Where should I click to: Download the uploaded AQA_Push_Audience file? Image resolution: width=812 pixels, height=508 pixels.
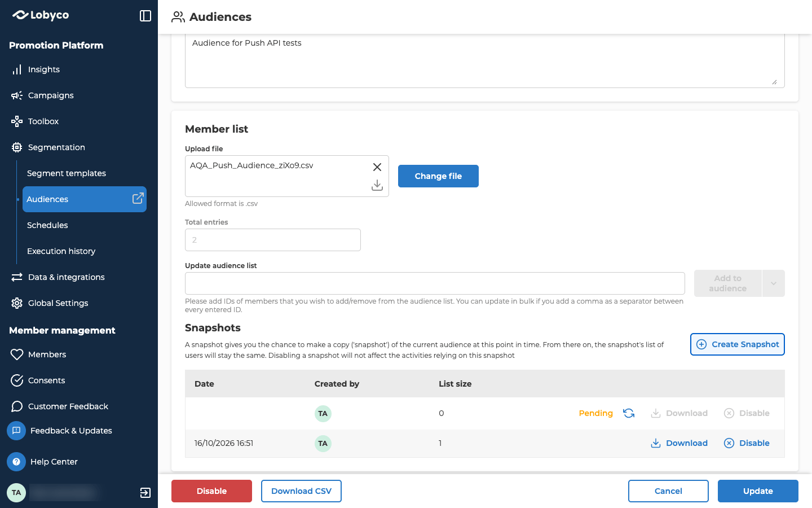(377, 185)
